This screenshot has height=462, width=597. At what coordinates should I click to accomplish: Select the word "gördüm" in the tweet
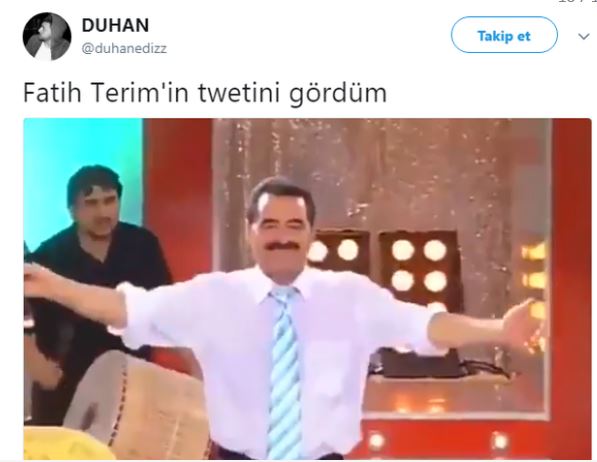[x=338, y=93]
